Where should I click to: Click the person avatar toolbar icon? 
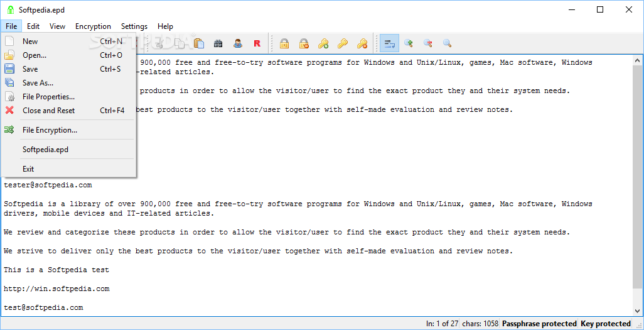238,43
